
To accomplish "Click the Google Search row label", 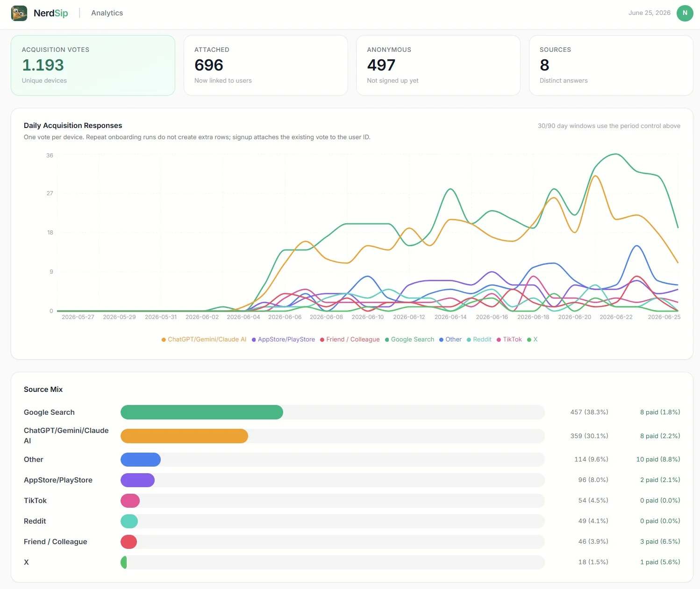I will (x=49, y=412).
